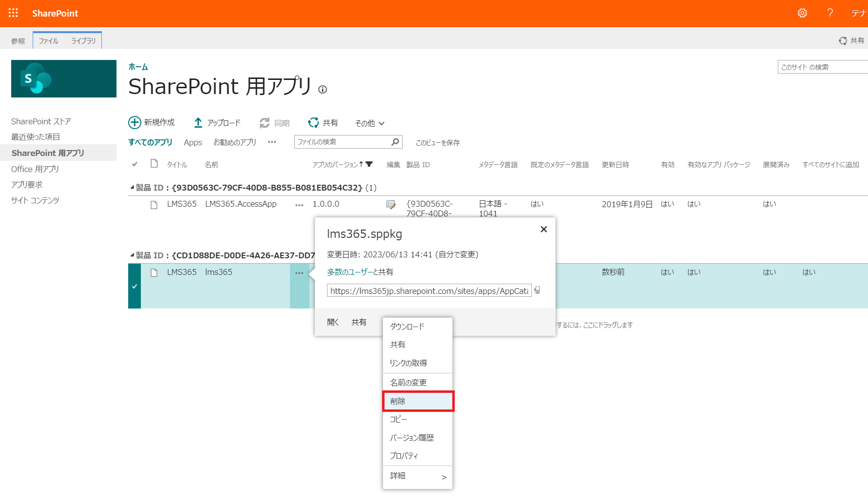Toggle the select-all checkmark header
Viewport: 868px width, 503px height.
pyautogui.click(x=135, y=164)
